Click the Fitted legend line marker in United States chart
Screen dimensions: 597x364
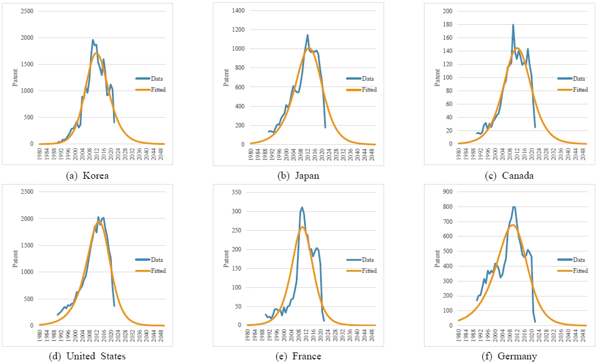[x=142, y=271]
